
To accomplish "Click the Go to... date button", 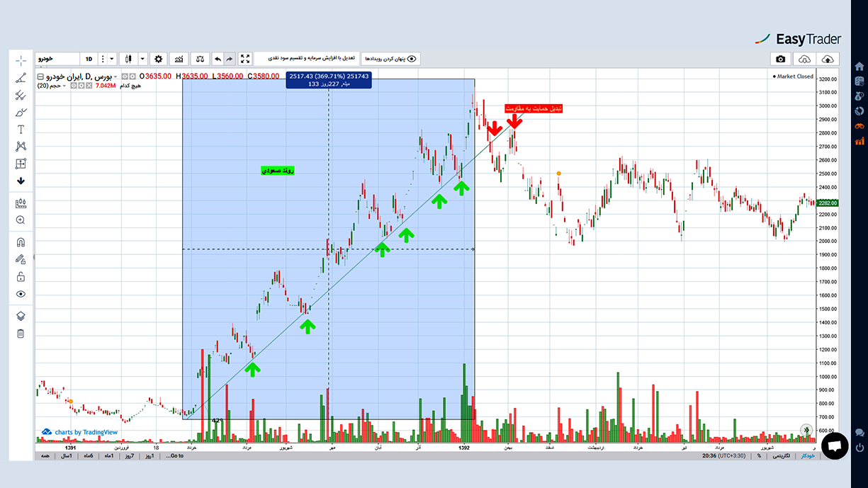I will (x=173, y=456).
